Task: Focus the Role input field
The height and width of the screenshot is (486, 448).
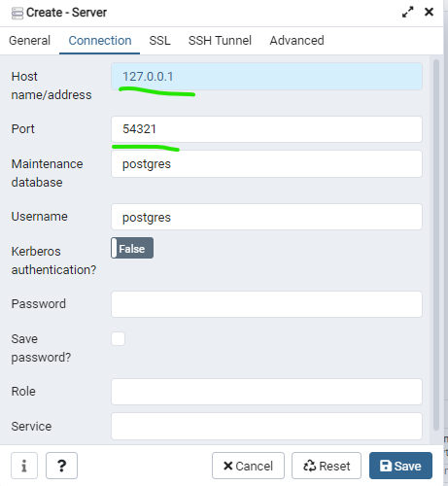Action: pos(266,392)
